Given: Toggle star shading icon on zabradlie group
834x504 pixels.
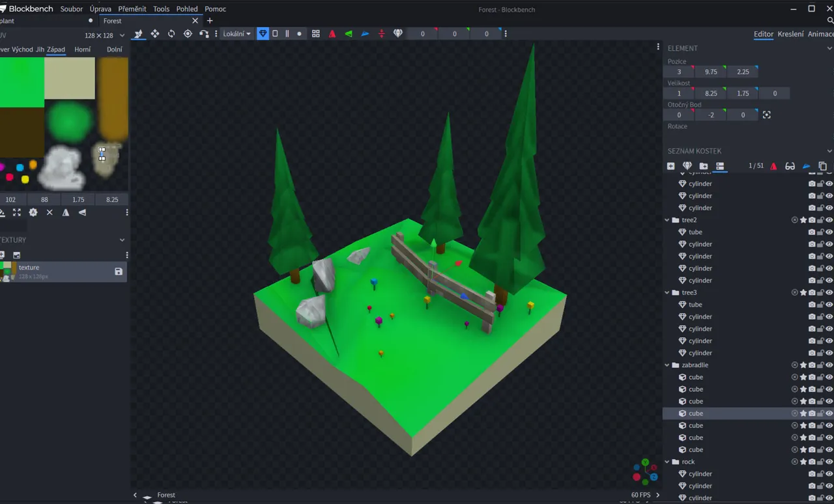Looking at the screenshot, I should (x=803, y=365).
